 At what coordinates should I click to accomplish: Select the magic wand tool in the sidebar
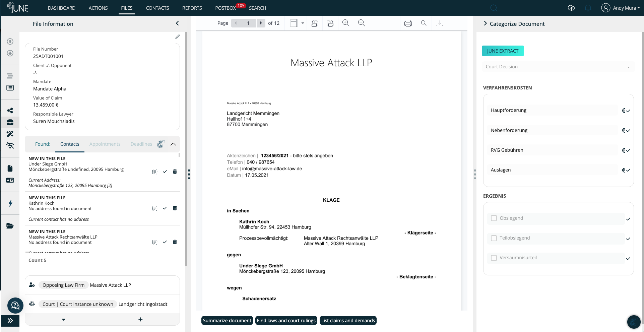click(x=10, y=134)
